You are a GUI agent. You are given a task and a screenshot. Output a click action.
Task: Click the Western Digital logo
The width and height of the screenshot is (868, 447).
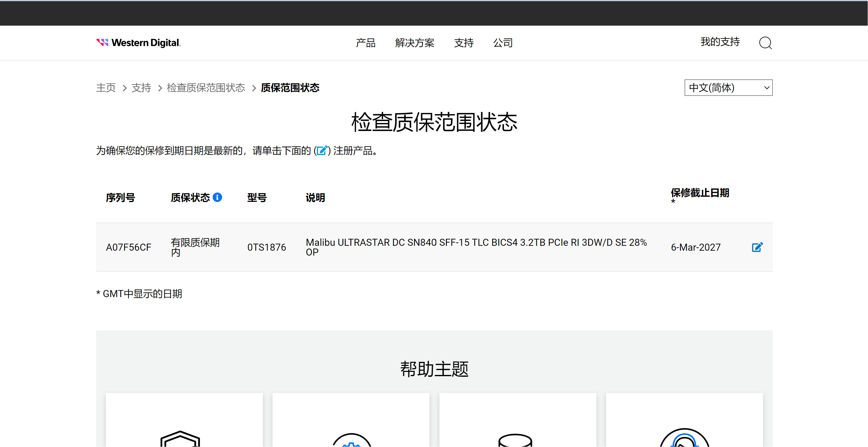[138, 43]
